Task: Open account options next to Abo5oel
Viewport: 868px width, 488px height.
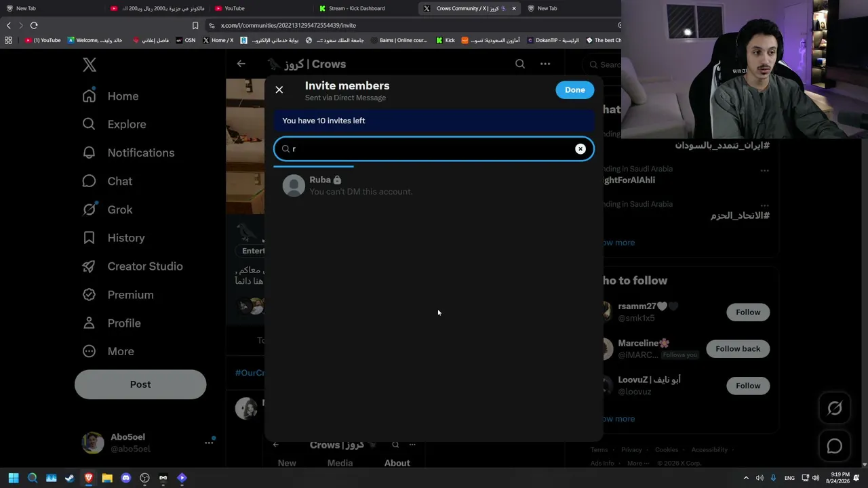Action: (209, 443)
